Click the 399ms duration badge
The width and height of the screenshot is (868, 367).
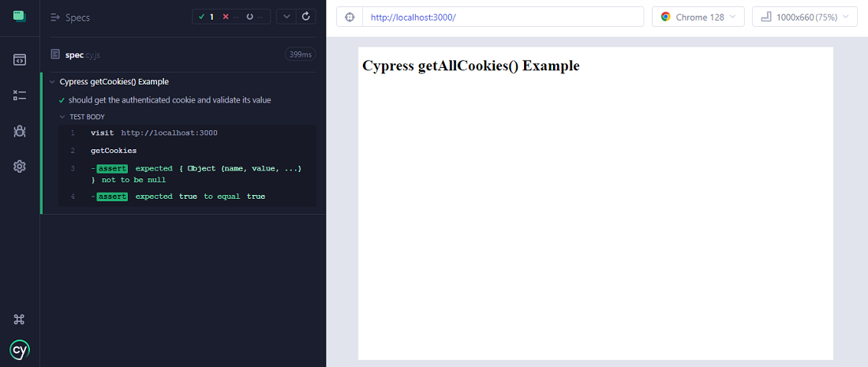[301, 54]
